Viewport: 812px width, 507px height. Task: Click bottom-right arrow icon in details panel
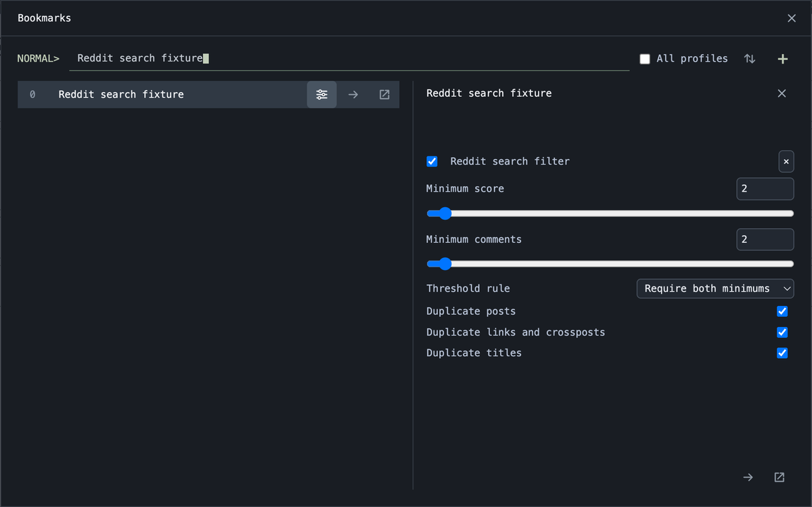748,477
